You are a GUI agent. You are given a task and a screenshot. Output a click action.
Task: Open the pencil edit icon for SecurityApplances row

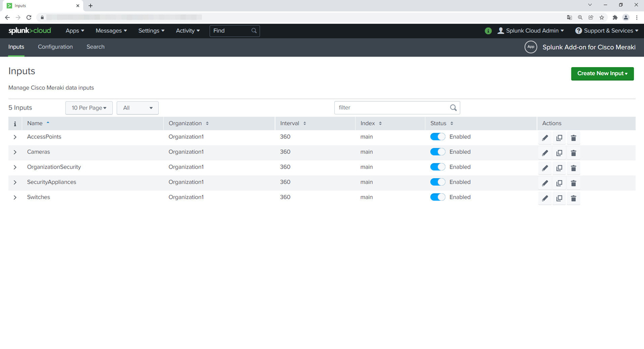[545, 183]
